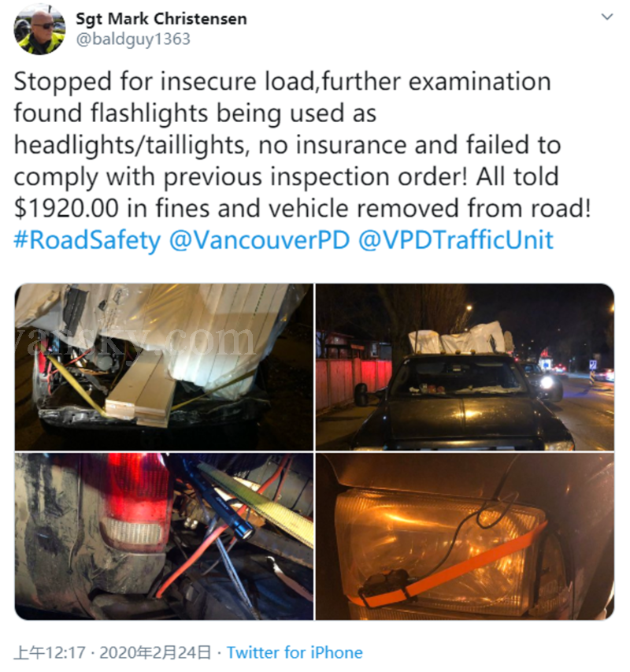Click the 上午12:17 timestamp
Viewport: 630px width, 672px height.
(50, 653)
